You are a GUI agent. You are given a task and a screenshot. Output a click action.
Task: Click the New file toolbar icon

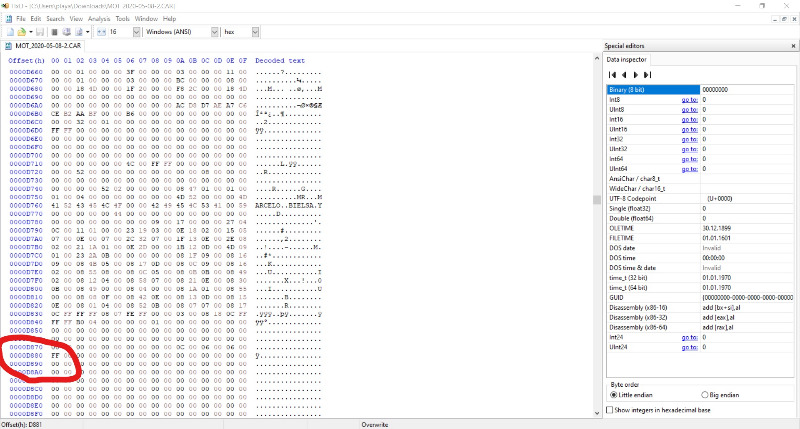coord(8,33)
